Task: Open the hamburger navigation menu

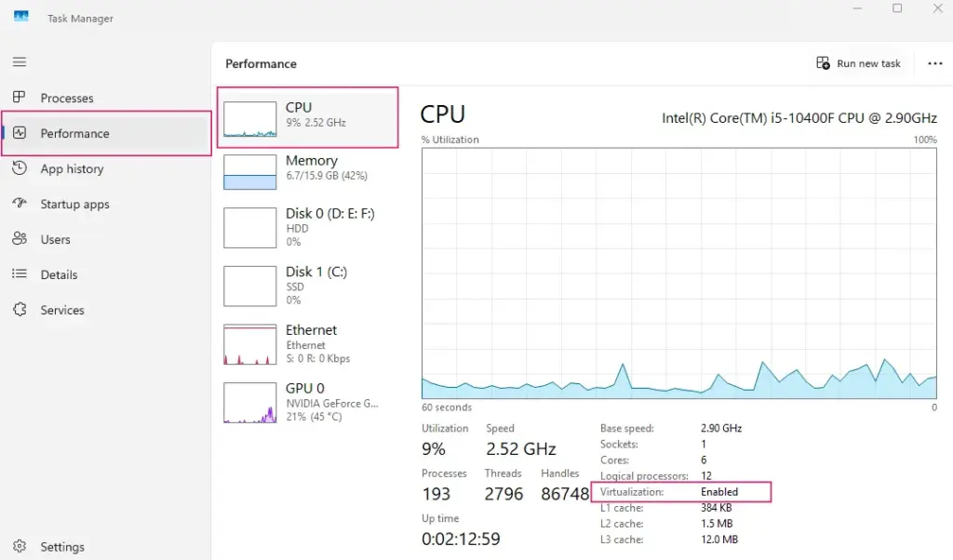Action: pyautogui.click(x=20, y=62)
